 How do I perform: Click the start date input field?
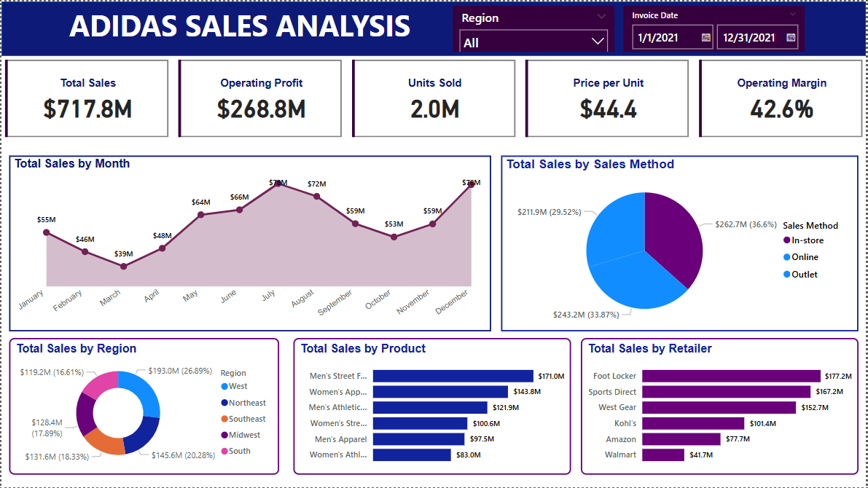(667, 37)
